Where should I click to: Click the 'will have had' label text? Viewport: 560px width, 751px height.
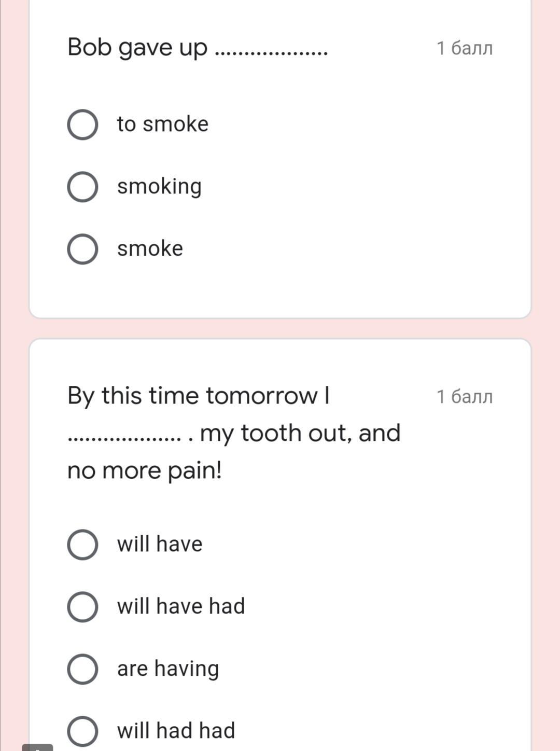(x=180, y=607)
